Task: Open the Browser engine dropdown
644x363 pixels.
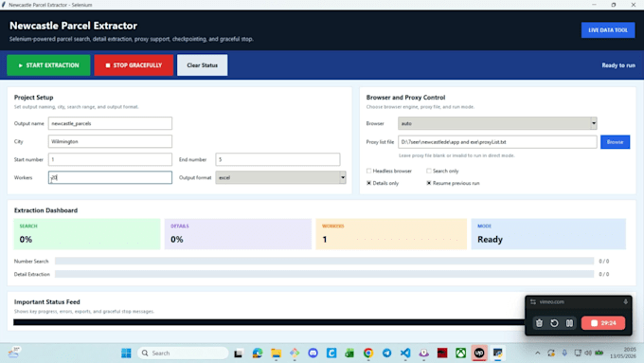Action: [x=497, y=123]
